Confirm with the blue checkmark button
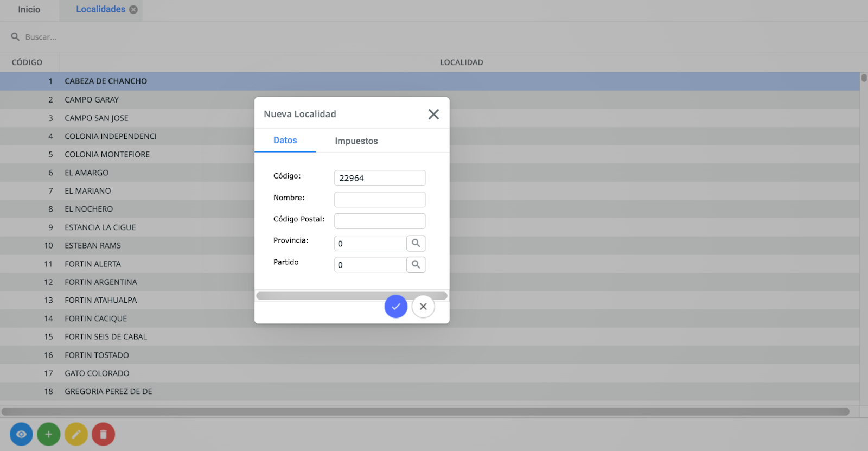This screenshot has height=451, width=868. [x=396, y=307]
